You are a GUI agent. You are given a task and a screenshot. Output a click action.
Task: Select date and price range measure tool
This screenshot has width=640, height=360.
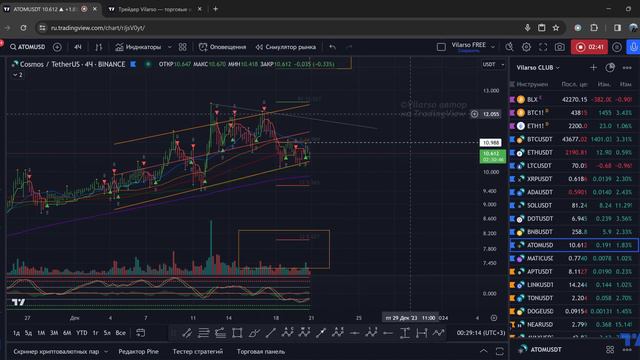coord(422,333)
